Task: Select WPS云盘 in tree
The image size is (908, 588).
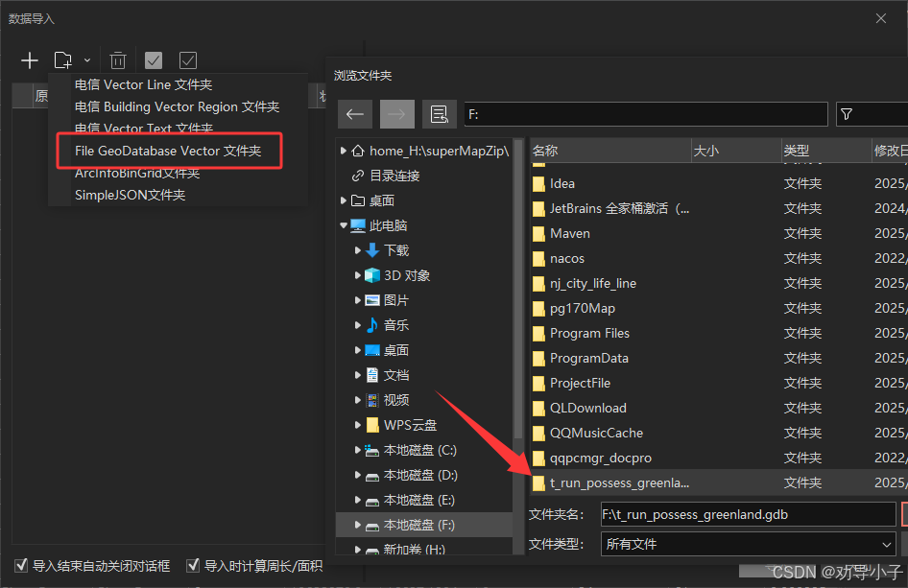Action: coord(410,425)
